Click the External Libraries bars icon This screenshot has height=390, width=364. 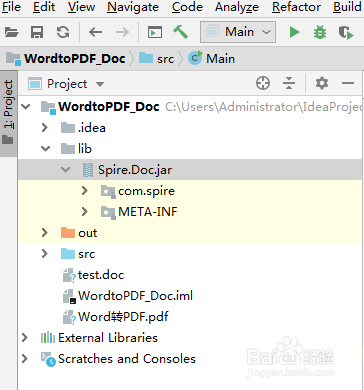tap(48, 338)
